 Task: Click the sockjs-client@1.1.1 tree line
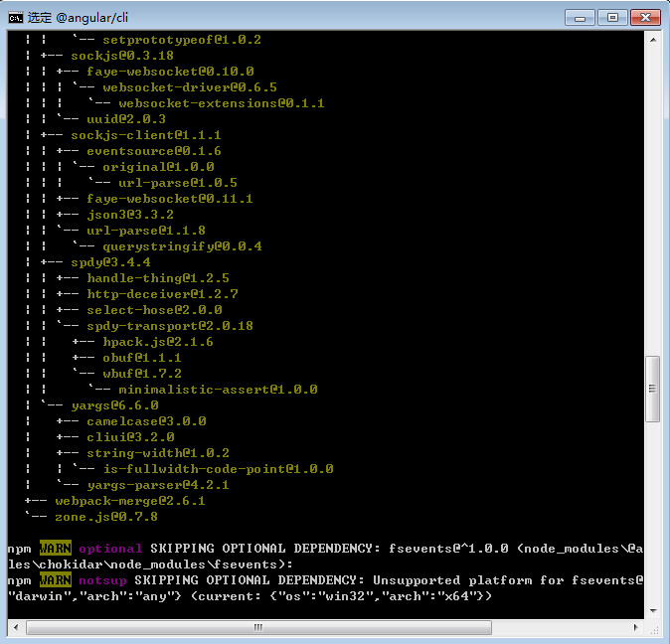coord(145,135)
